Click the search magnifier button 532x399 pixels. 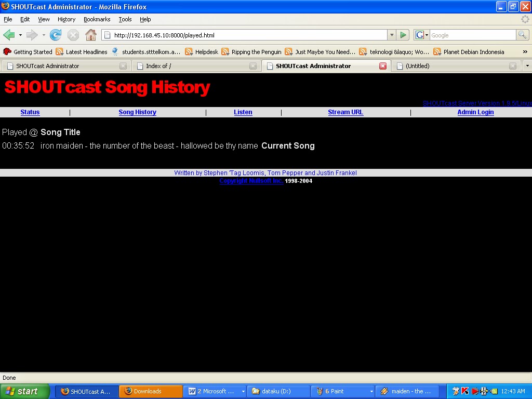click(x=522, y=35)
